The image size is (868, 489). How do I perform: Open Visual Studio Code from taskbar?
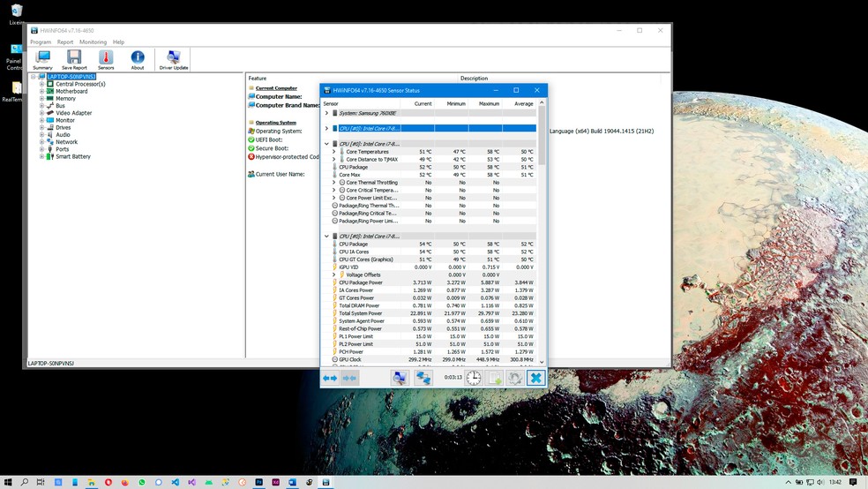point(175,482)
